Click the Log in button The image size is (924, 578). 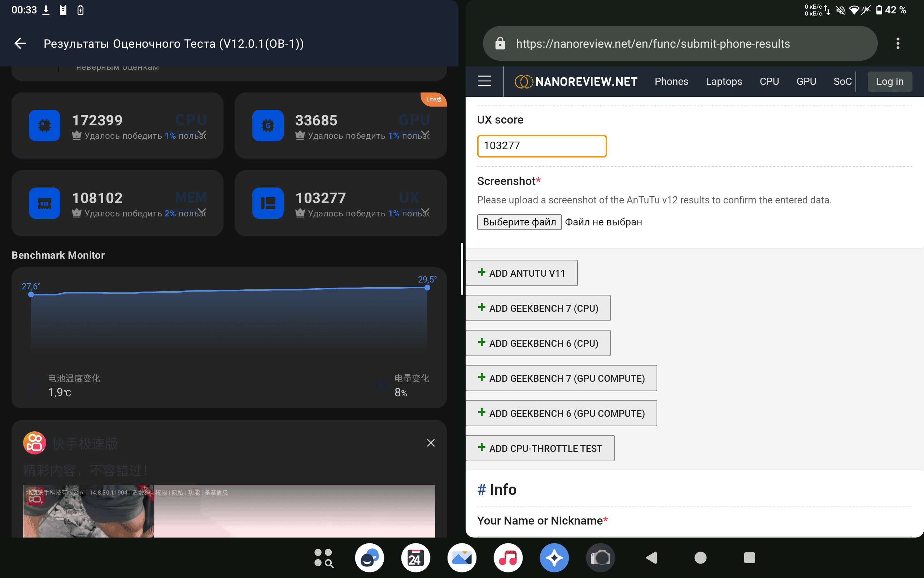tap(890, 81)
